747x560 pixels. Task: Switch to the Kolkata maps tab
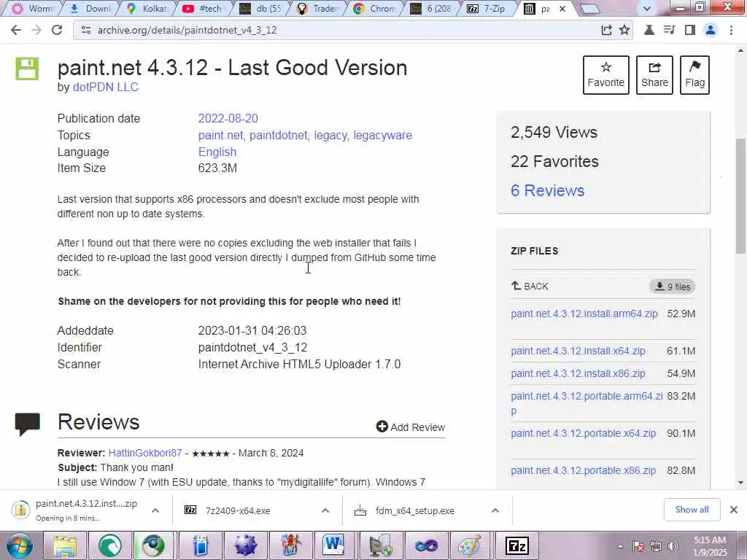pos(147,8)
